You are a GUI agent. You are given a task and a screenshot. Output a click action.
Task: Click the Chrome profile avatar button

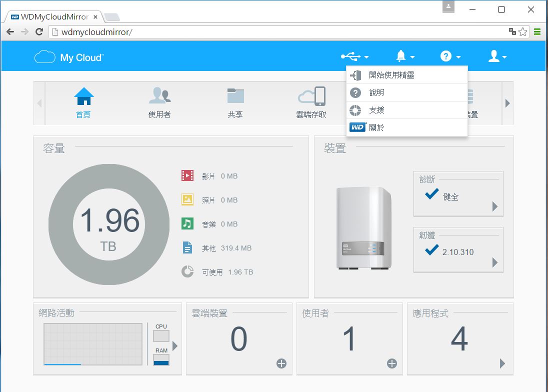pyautogui.click(x=448, y=7)
